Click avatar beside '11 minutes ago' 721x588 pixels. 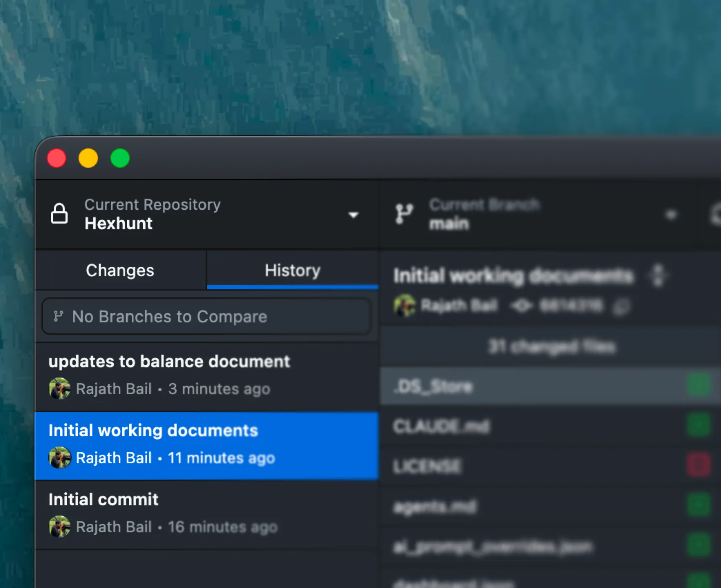tap(60, 458)
